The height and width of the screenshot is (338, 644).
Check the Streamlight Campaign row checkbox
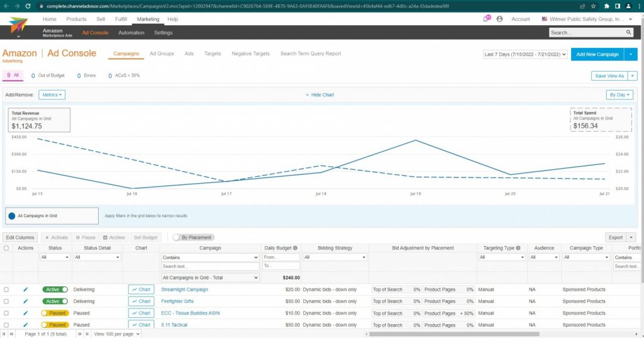(x=6, y=290)
